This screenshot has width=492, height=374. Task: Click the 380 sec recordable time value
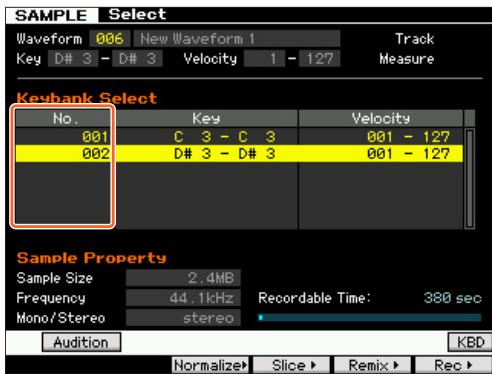[x=453, y=297]
